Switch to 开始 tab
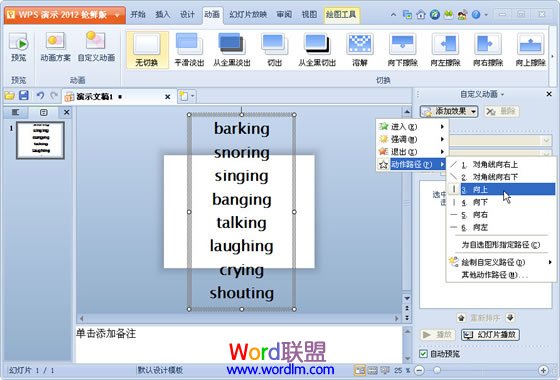The height and width of the screenshot is (380, 560). click(x=138, y=15)
